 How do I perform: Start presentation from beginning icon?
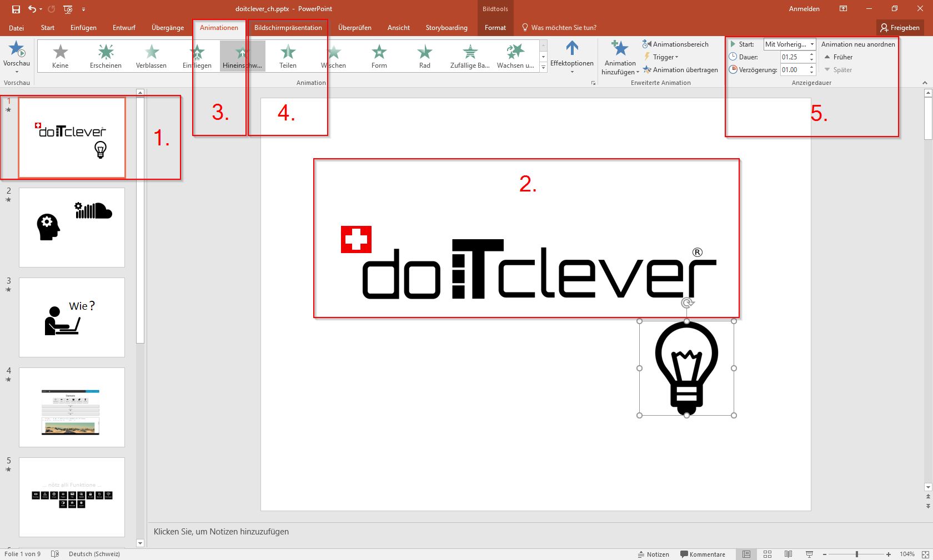(x=68, y=9)
